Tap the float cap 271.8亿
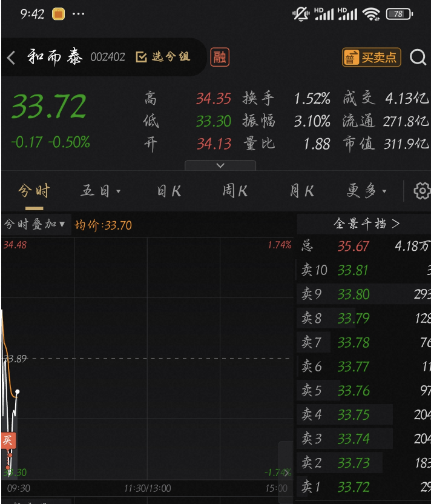 (406, 122)
